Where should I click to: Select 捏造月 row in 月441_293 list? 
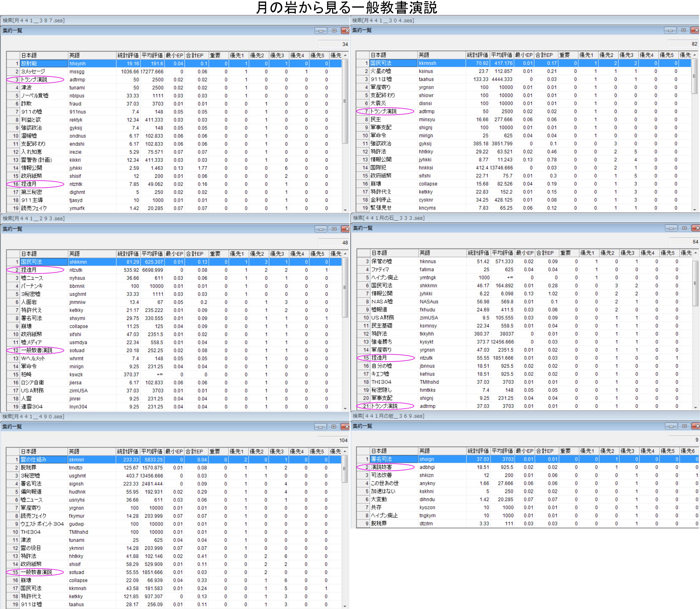(x=29, y=270)
